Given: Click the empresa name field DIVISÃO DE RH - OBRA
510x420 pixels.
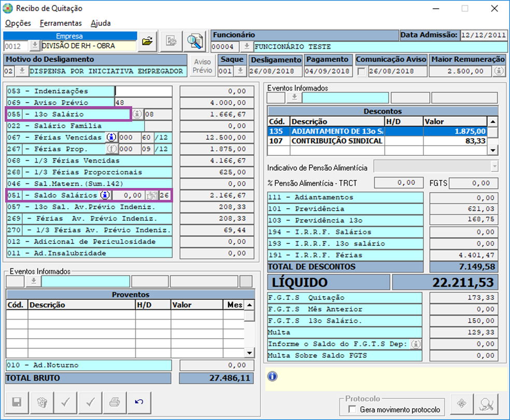Looking at the screenshot, I should [x=89, y=46].
